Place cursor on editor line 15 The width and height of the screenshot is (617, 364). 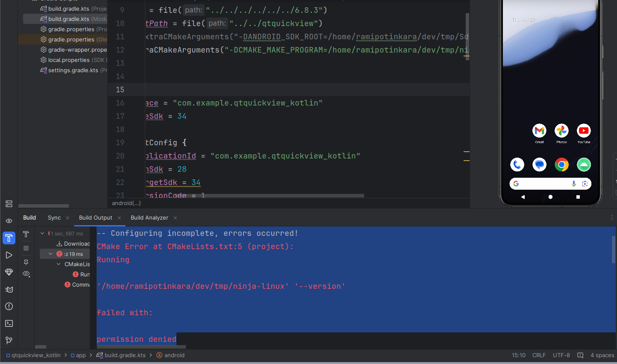(308, 90)
